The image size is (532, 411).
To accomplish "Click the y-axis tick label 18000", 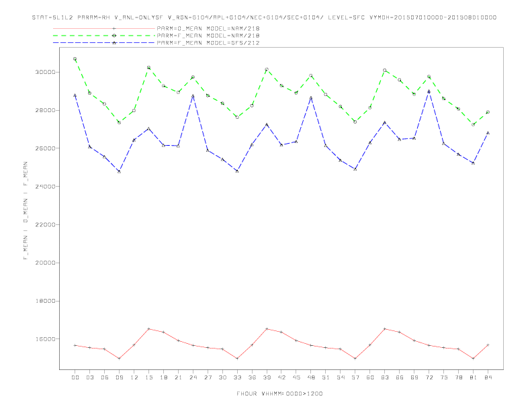I will tap(45, 301).
